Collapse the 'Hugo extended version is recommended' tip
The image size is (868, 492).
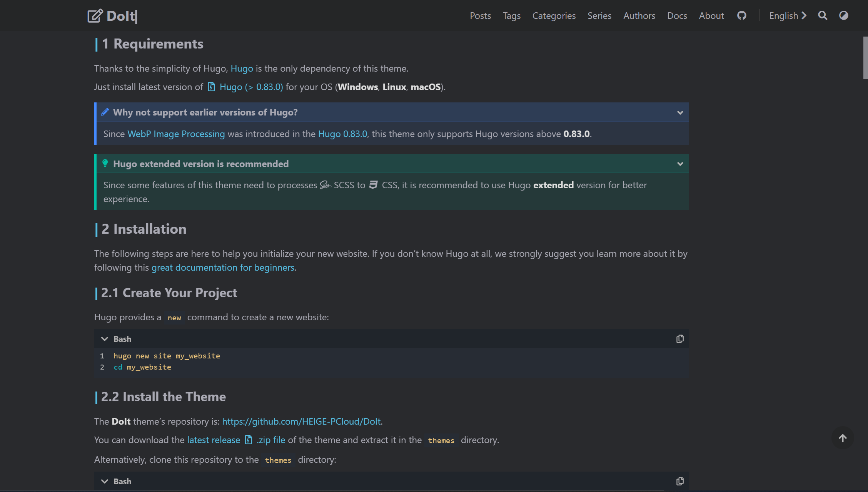tap(680, 164)
